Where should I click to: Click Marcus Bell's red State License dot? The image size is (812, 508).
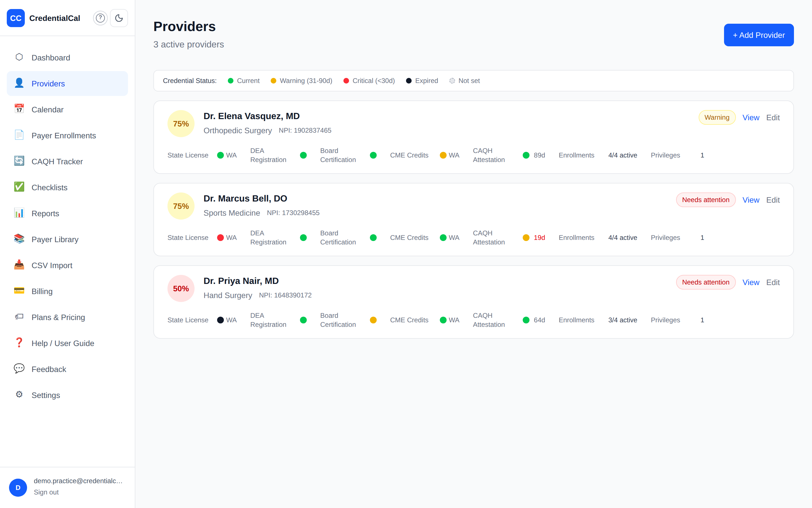pyautogui.click(x=220, y=238)
